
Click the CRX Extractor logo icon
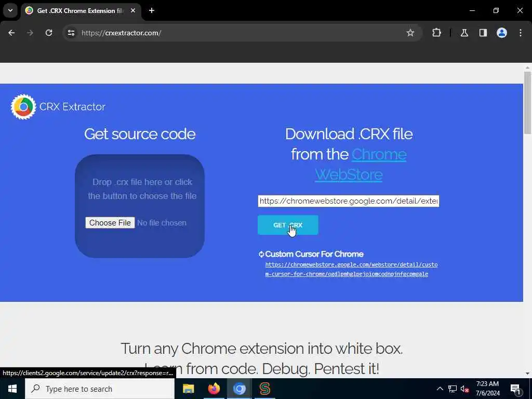pos(23,107)
